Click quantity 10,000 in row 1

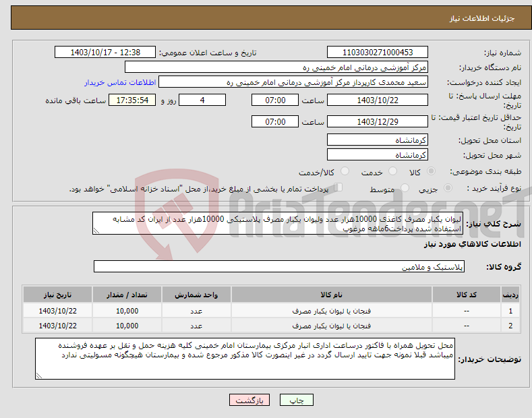click(x=127, y=311)
